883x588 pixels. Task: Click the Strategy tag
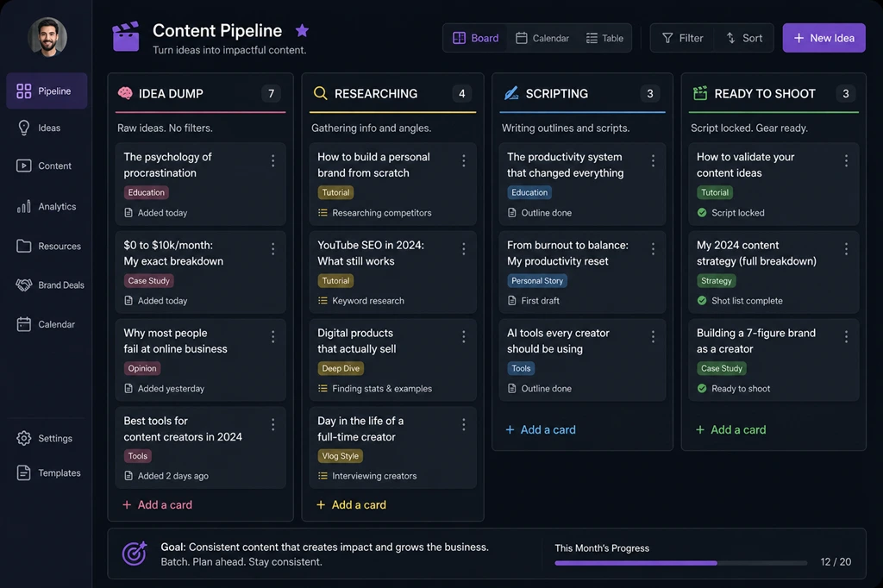[717, 280]
